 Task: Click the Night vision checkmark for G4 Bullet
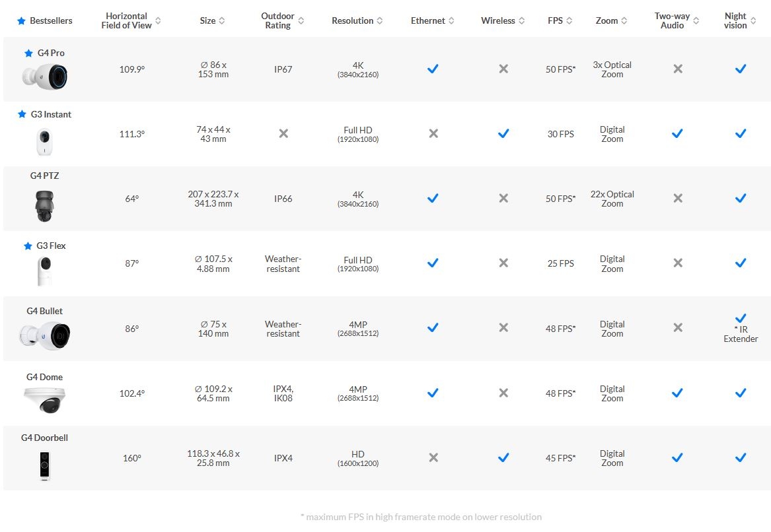[741, 318]
